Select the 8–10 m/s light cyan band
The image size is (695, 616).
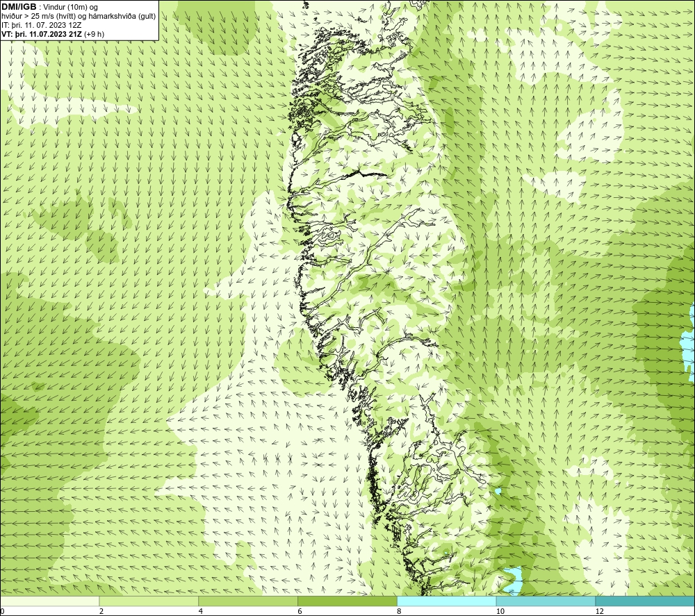[x=447, y=601]
